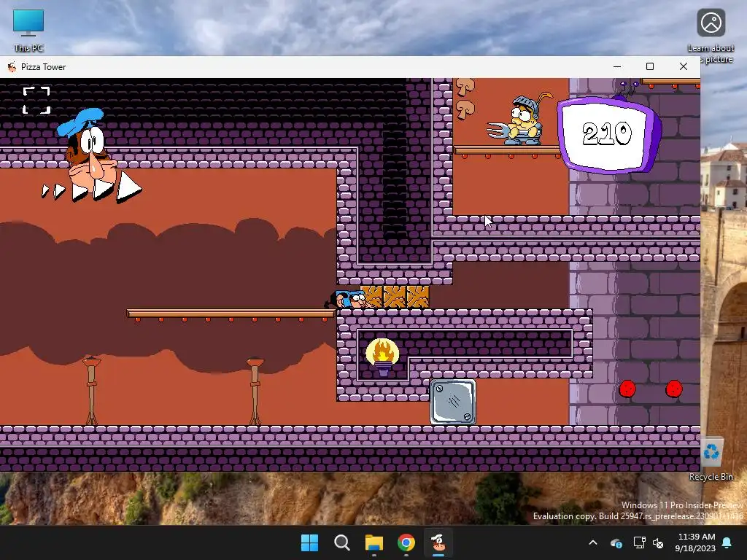Image resolution: width=747 pixels, height=560 pixels.
Task: Minimize the Pizza Tower window
Action: pyautogui.click(x=617, y=66)
